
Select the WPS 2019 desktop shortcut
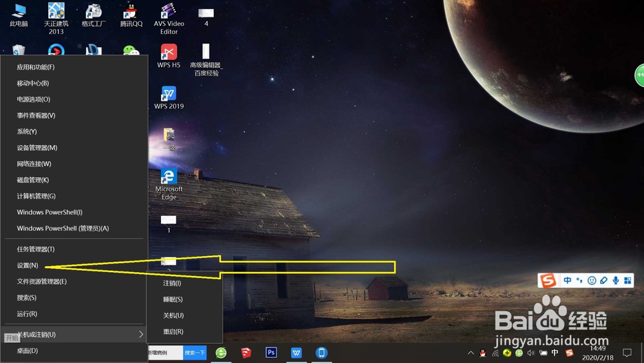[169, 97]
